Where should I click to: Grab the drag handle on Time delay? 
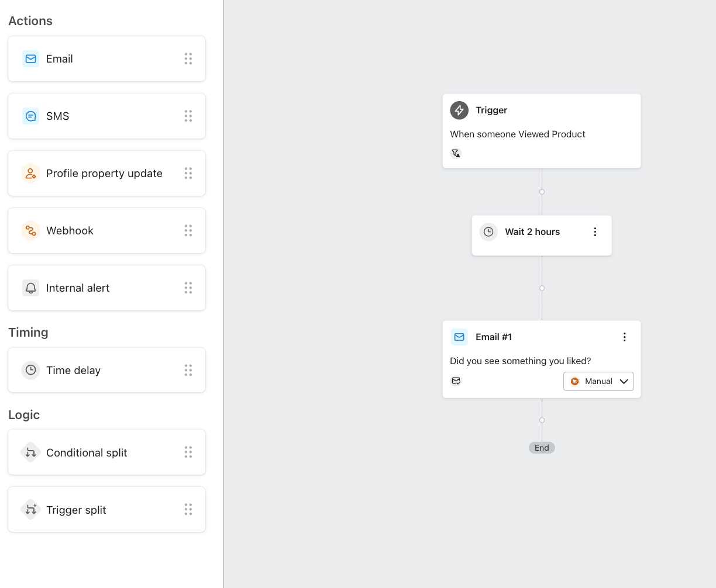pyautogui.click(x=188, y=371)
